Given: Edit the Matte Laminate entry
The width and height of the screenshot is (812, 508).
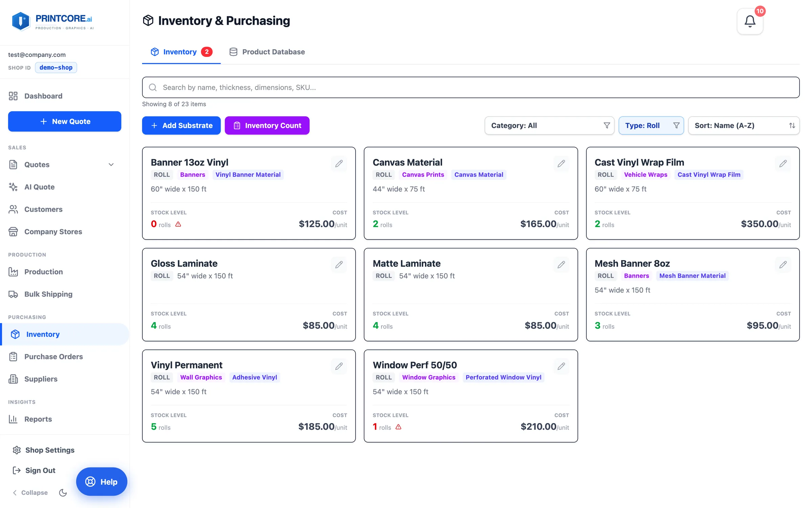Looking at the screenshot, I should point(561,264).
